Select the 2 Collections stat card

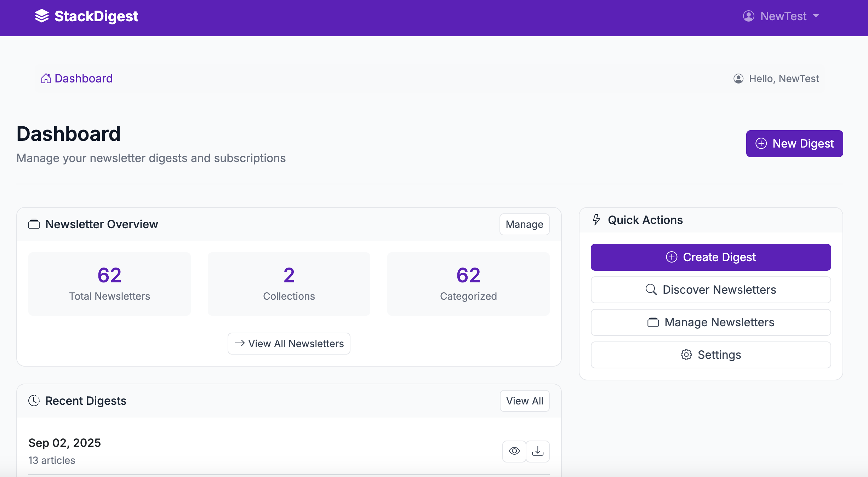(x=289, y=284)
